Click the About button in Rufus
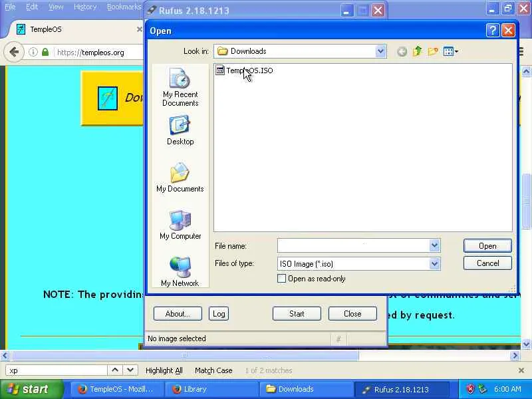The height and width of the screenshot is (399, 532). (x=178, y=313)
